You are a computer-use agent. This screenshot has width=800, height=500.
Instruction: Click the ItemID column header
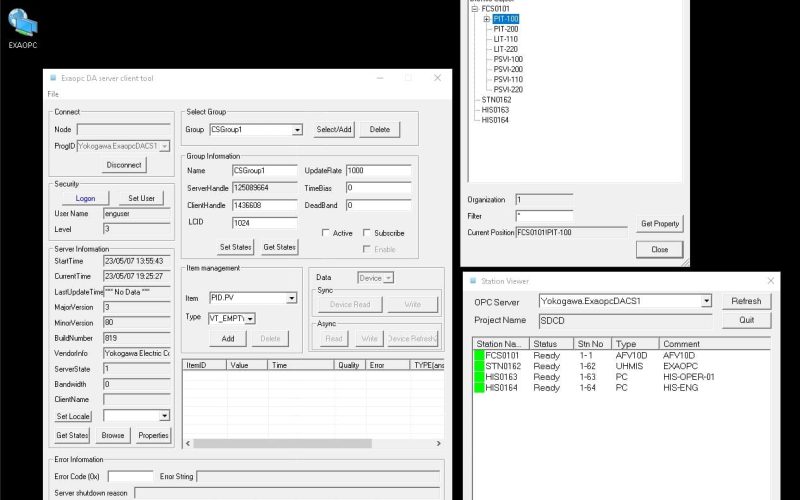204,365
